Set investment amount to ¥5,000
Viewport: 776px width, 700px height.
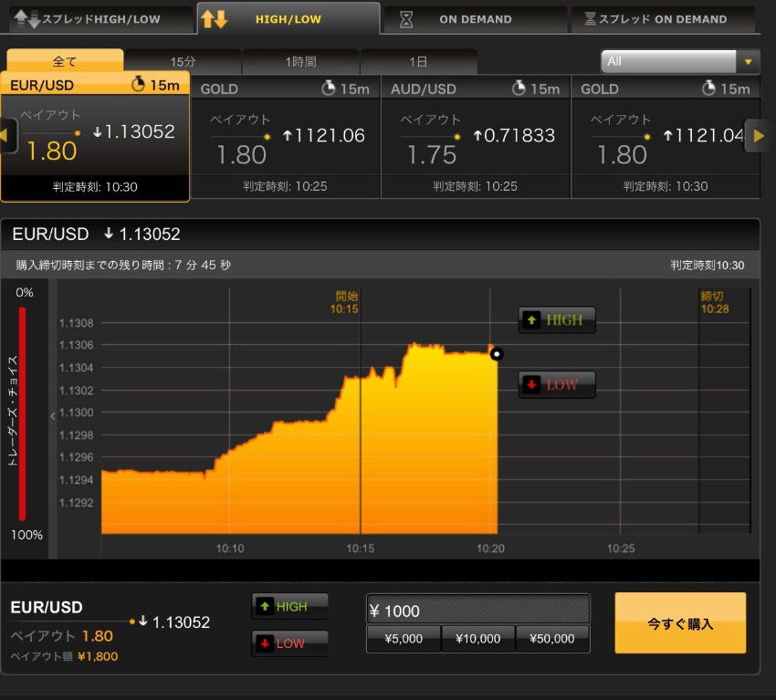[x=404, y=639]
